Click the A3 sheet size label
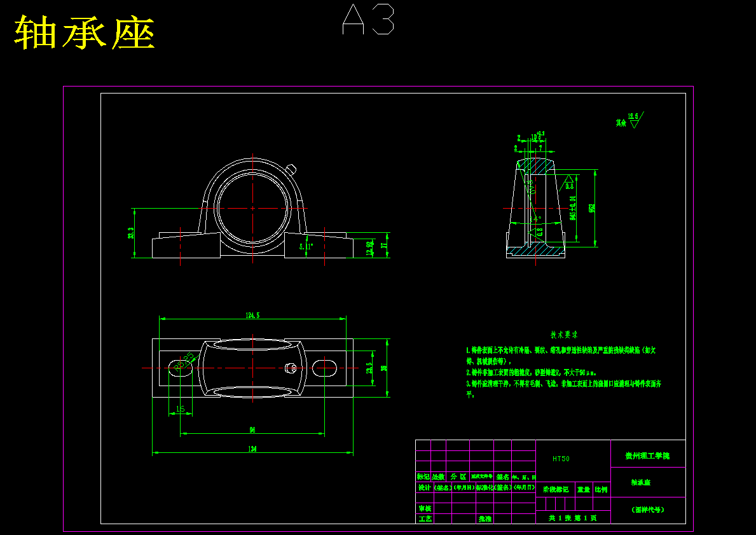The height and width of the screenshot is (535, 756). pos(368,19)
